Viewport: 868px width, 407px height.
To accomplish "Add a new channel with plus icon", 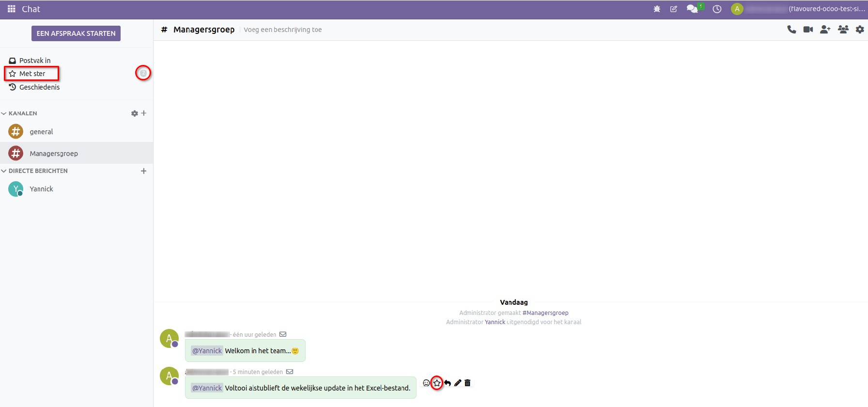I will pyautogui.click(x=143, y=113).
